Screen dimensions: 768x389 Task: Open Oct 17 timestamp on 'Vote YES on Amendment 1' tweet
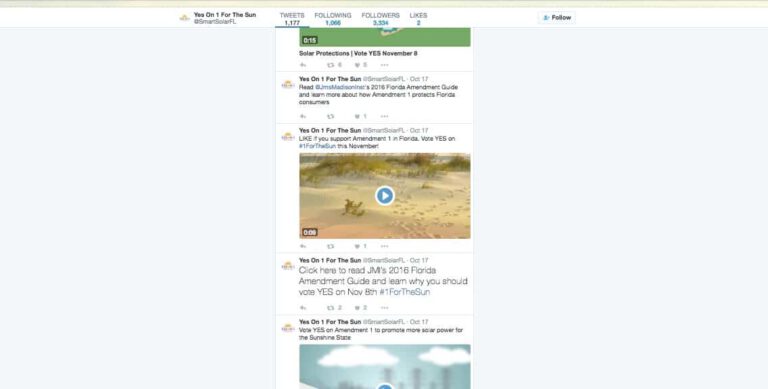pos(419,322)
